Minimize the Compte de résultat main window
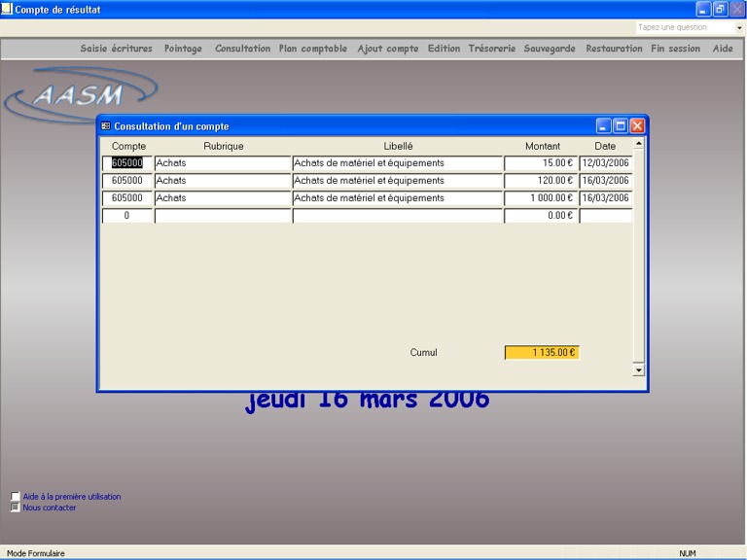 point(703,9)
